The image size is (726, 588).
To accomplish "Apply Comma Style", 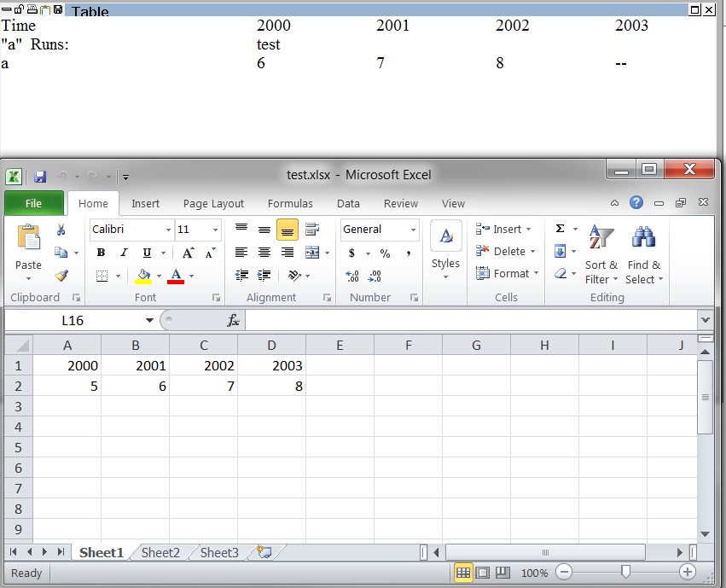I will [x=409, y=253].
